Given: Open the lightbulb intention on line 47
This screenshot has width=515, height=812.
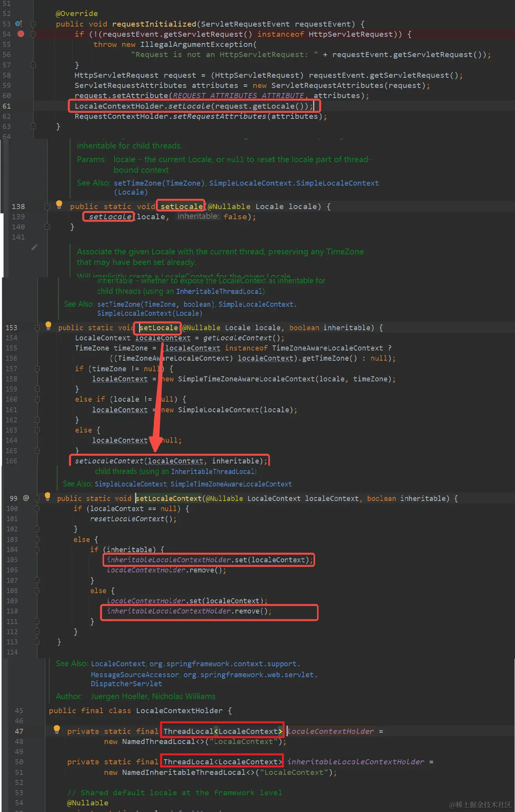Looking at the screenshot, I should [x=57, y=729].
